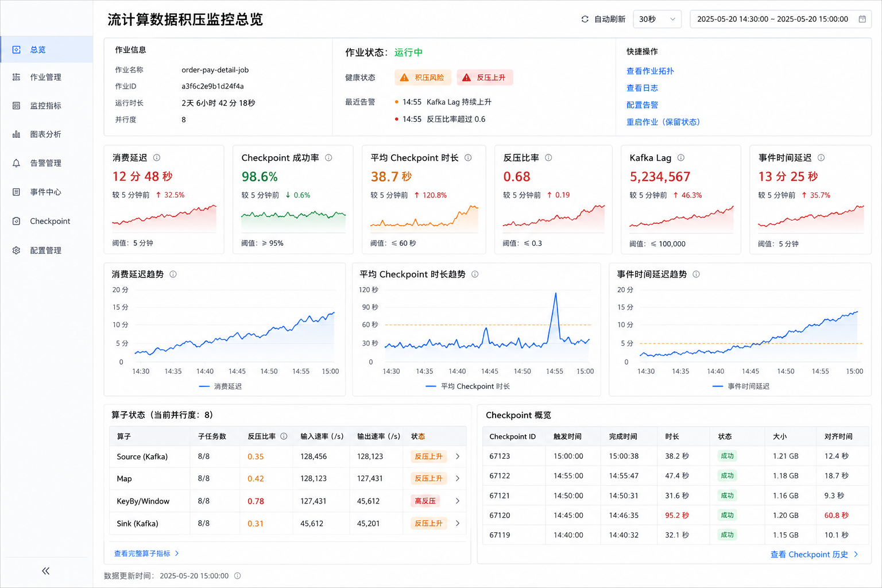Click job name order-pay-detail-job
The image size is (882, 588).
(x=215, y=70)
